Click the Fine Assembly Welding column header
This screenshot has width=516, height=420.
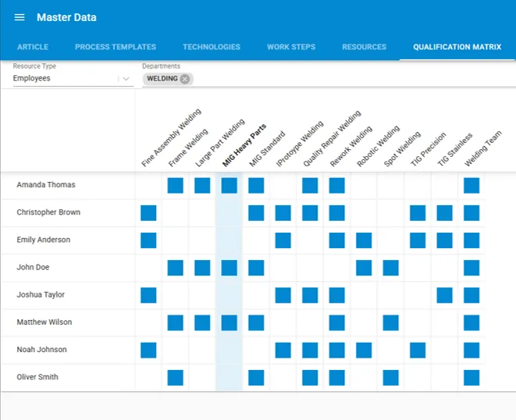(171, 137)
